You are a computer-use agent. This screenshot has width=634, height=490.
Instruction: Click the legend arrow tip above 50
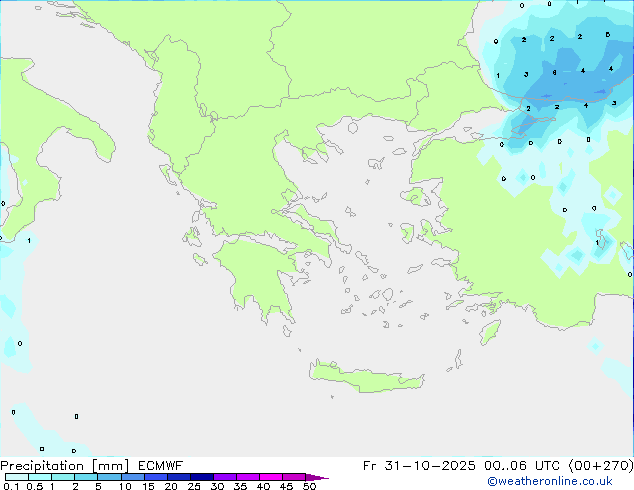click(317, 477)
